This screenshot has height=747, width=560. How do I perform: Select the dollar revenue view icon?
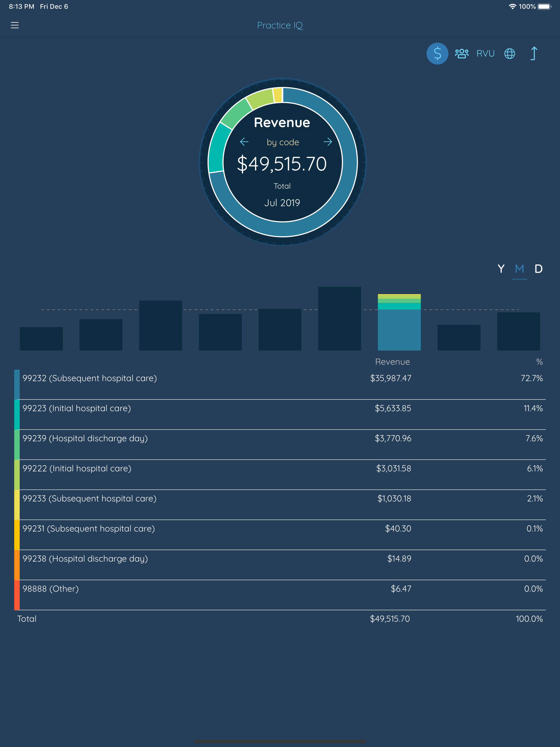tap(437, 53)
